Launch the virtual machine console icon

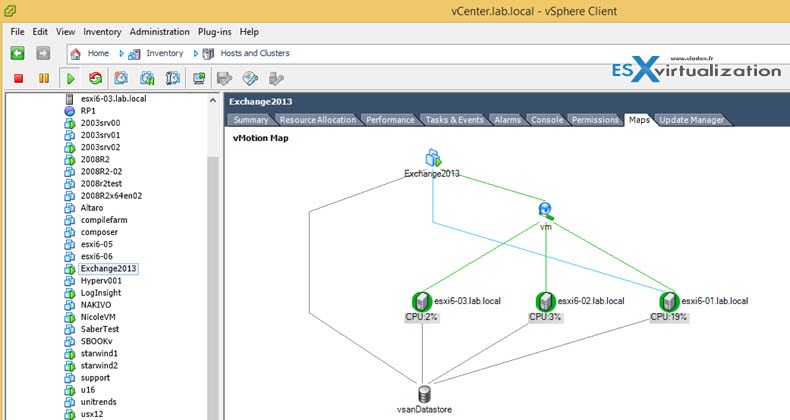click(x=200, y=78)
